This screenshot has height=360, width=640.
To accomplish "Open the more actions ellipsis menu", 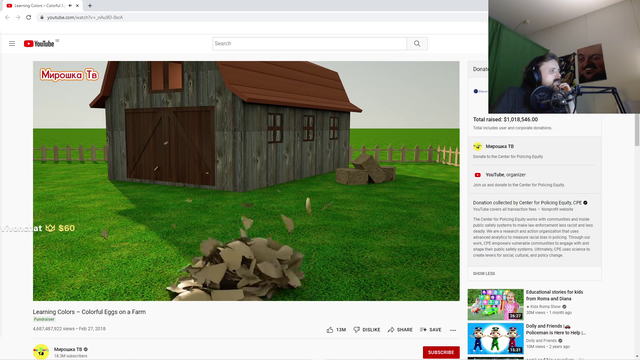I will click(453, 330).
